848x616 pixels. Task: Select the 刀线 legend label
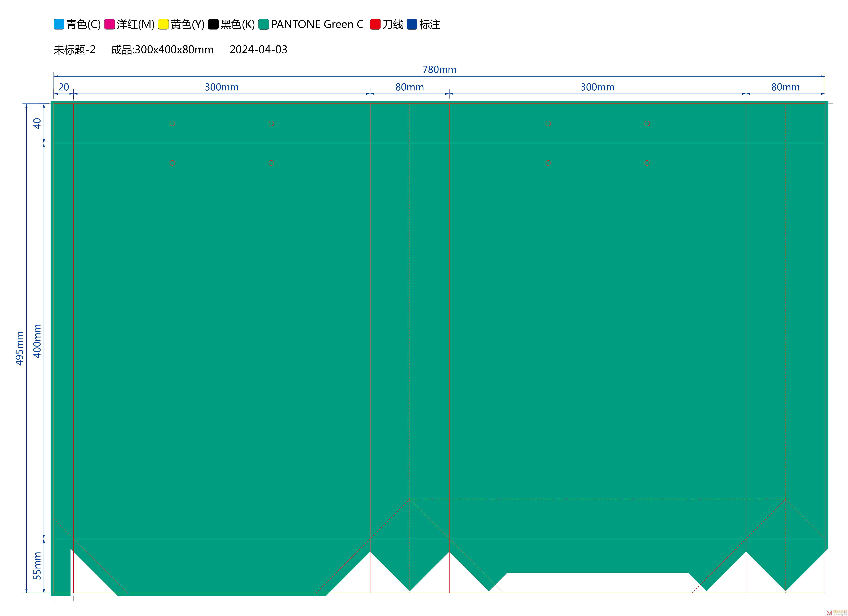coord(393,25)
